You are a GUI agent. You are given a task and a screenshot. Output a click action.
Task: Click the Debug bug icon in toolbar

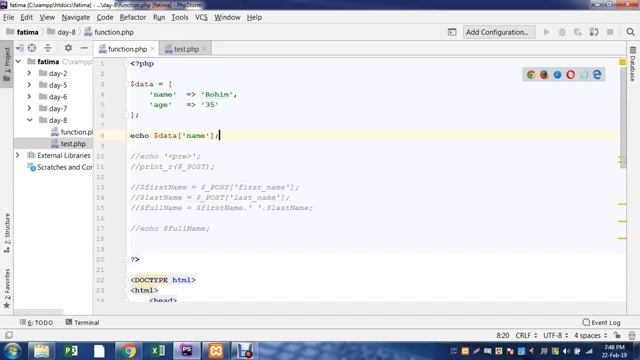pyautogui.click(x=562, y=32)
